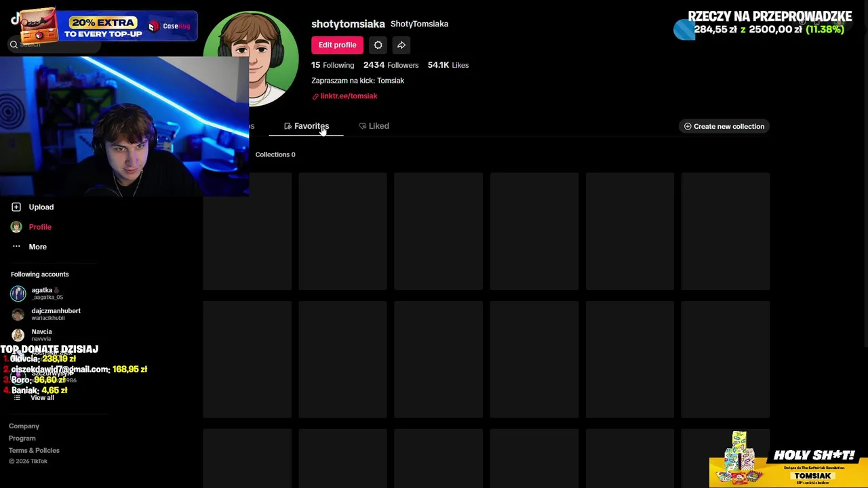Click agatka's avatar thumbnail
The image size is (868, 488).
point(18,293)
